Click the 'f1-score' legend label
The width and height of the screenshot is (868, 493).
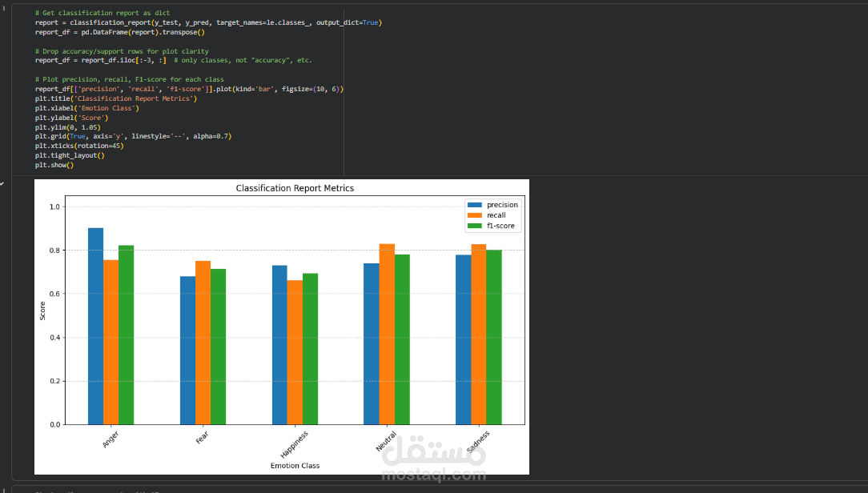point(500,226)
